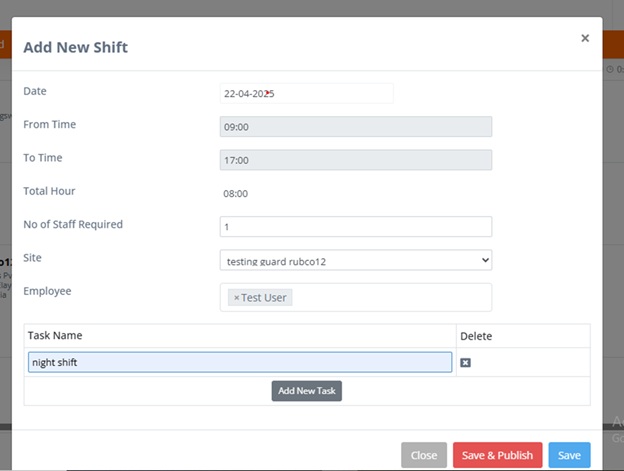Click the Add New Shift title

(x=76, y=47)
